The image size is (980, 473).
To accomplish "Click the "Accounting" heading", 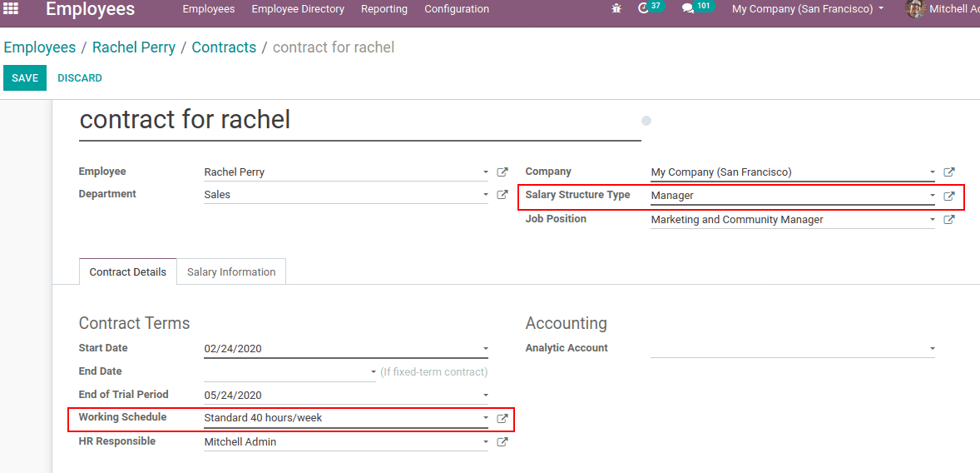I will point(567,323).
